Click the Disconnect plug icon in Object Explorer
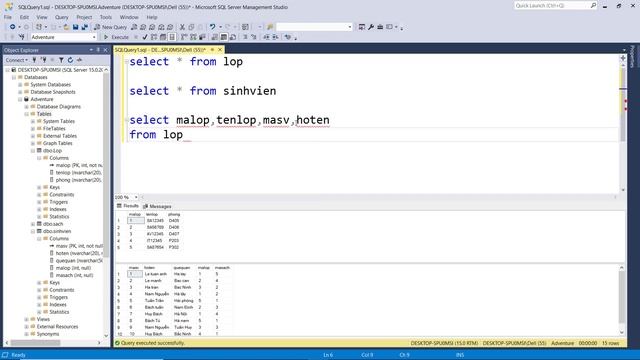 pos(44,60)
